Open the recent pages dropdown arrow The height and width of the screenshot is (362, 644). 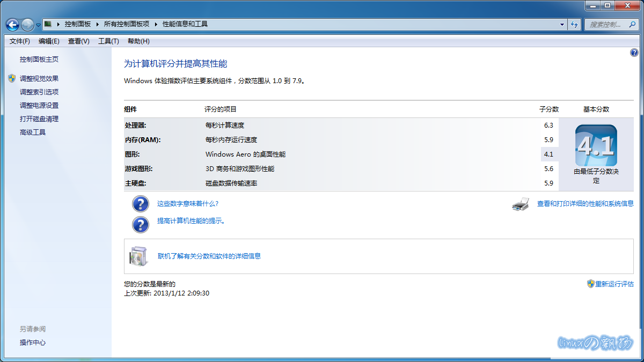(x=39, y=25)
